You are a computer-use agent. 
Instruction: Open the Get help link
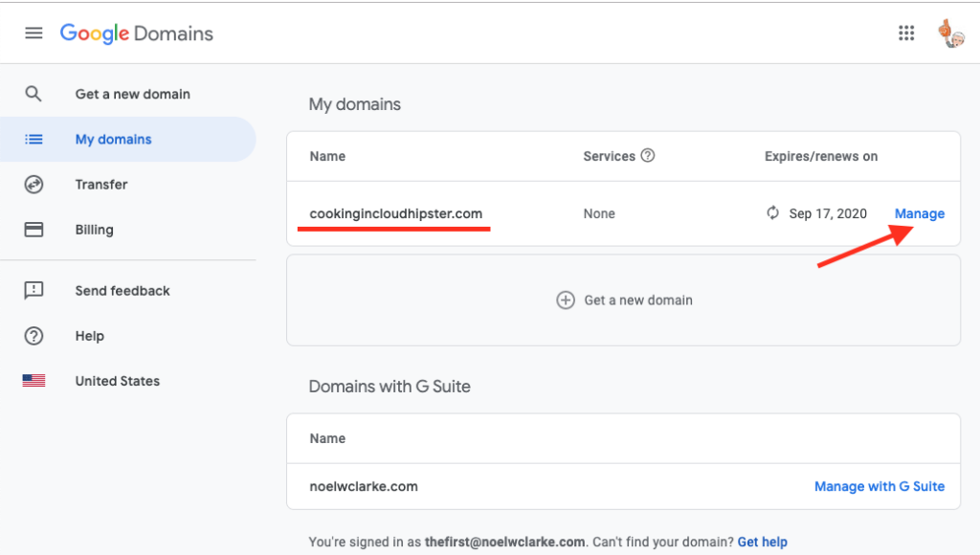point(762,542)
